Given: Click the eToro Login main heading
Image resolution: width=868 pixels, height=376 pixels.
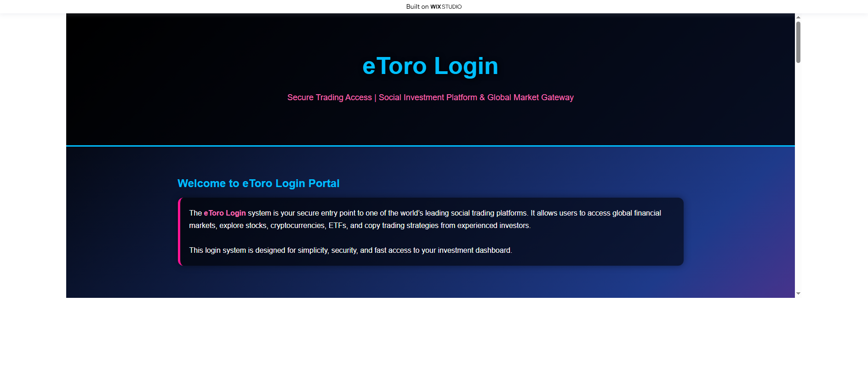Looking at the screenshot, I should (x=430, y=66).
